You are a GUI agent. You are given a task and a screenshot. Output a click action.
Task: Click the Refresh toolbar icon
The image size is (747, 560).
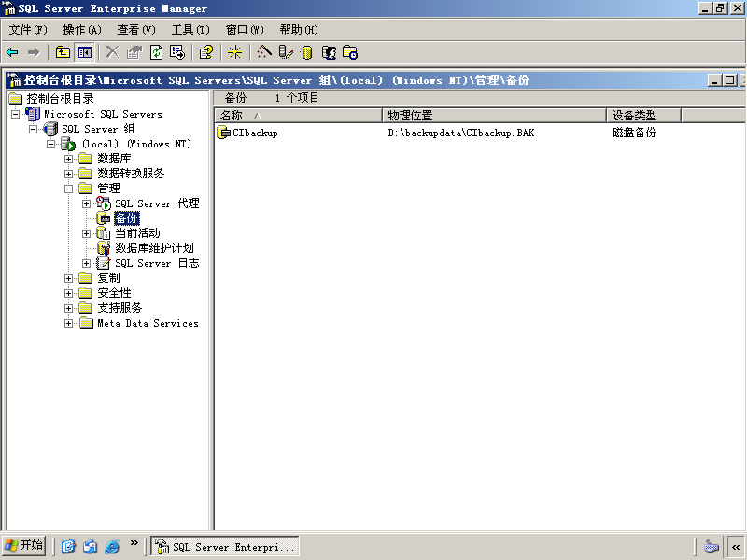pyautogui.click(x=156, y=52)
